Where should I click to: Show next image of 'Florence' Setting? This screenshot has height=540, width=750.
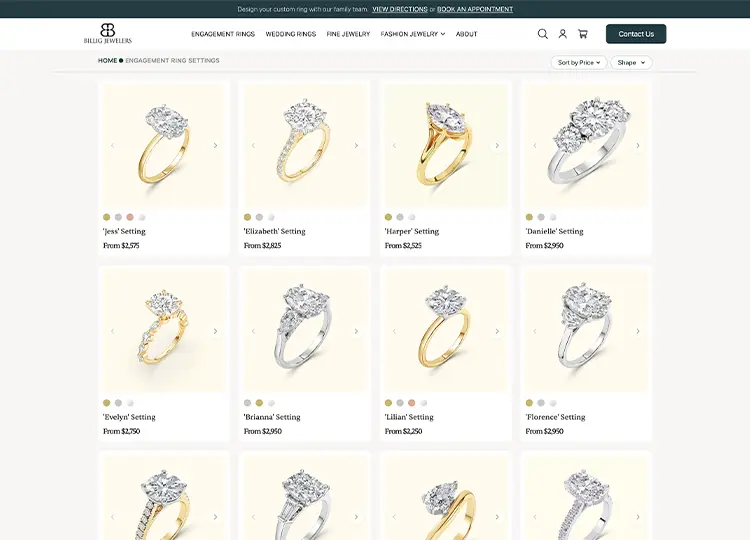click(x=638, y=331)
